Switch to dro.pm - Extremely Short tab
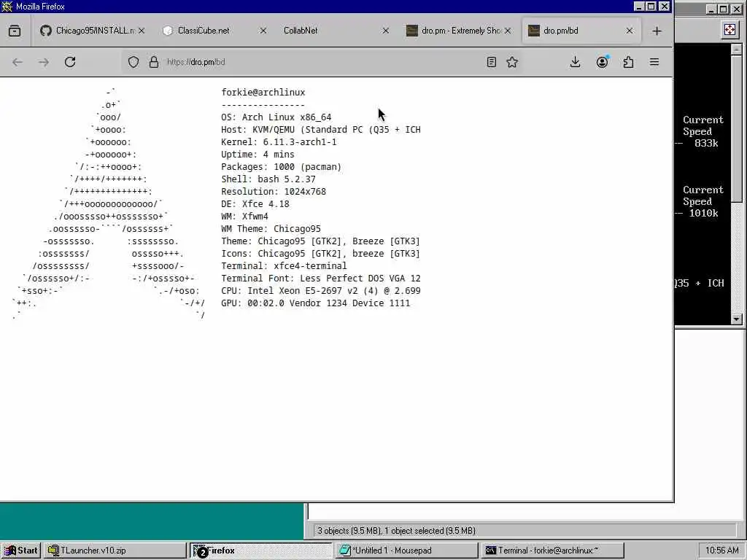This screenshot has width=747, height=560. click(458, 31)
